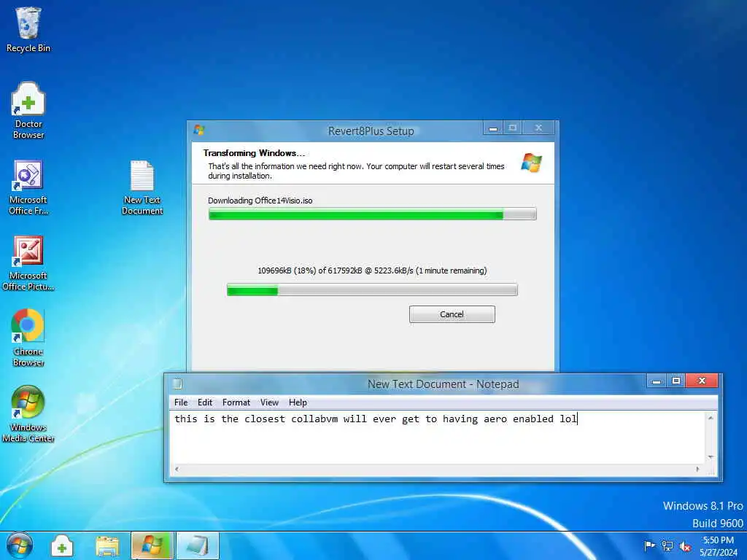Click the 'Downloading Office14Visio.iso' label
Screen dimensions: 747x560
tap(260, 201)
